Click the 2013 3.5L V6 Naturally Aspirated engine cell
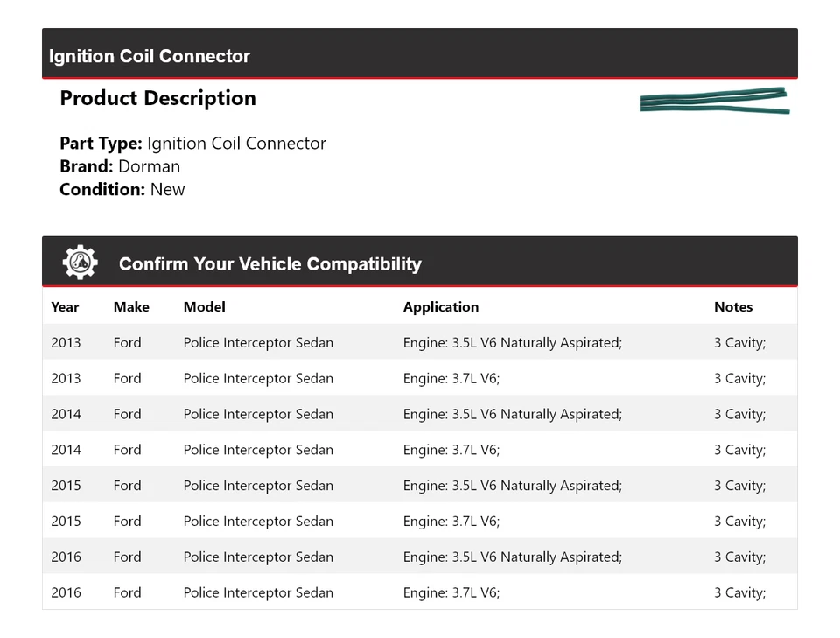The width and height of the screenshot is (840, 638). coord(512,343)
